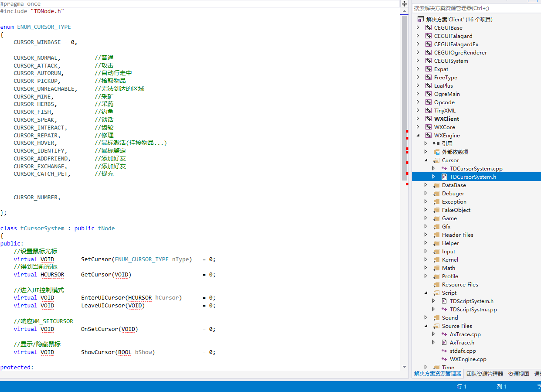Screen dimensions: 541x392
Task: Expand the Kernel folder
Action: click(x=426, y=259)
